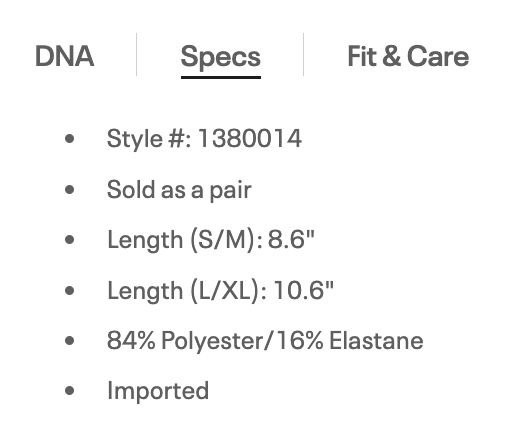Click the underline beneath Specs
518x442 pixels.
[x=221, y=77]
